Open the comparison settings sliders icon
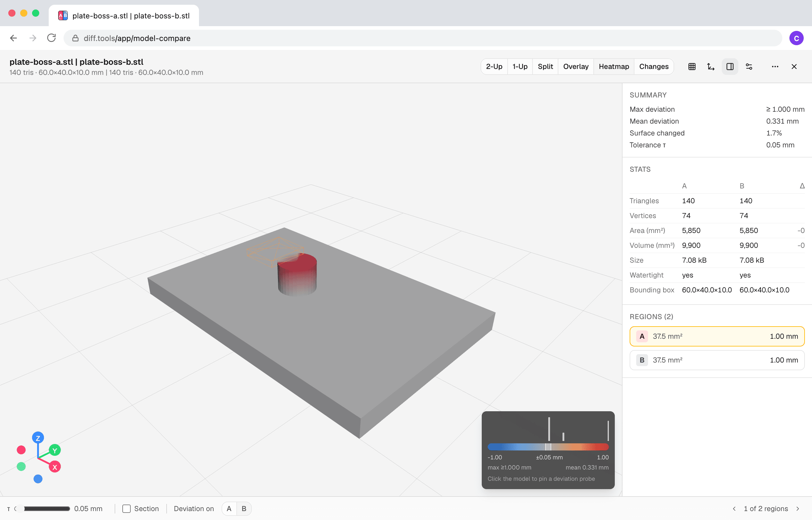The image size is (812, 520). (749, 67)
